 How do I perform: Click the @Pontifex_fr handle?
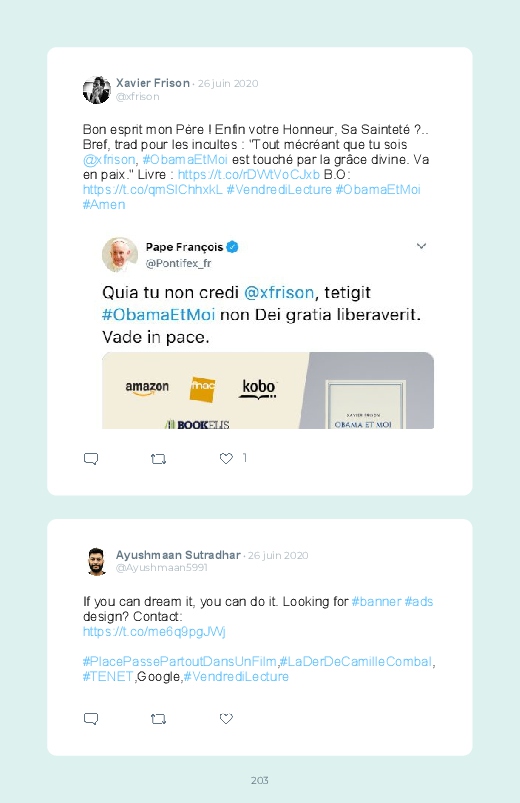pos(178,263)
